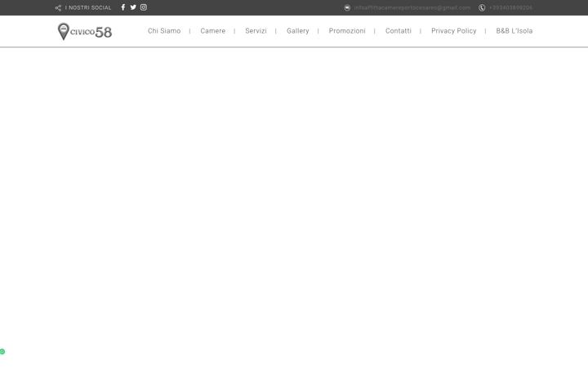The width and height of the screenshot is (588, 368).
Task: Open the Chi Siamo menu item
Action: coord(164,31)
